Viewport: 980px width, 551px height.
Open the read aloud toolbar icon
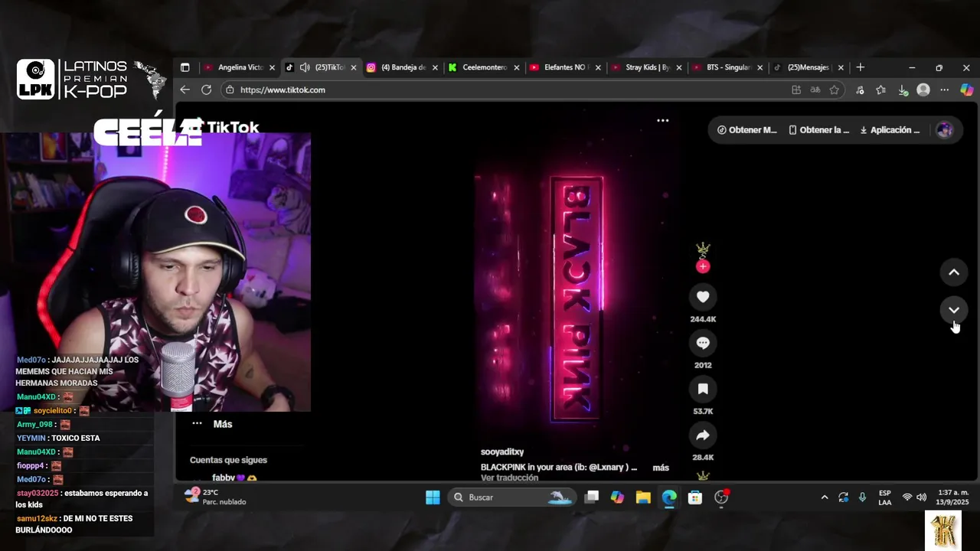815,90
